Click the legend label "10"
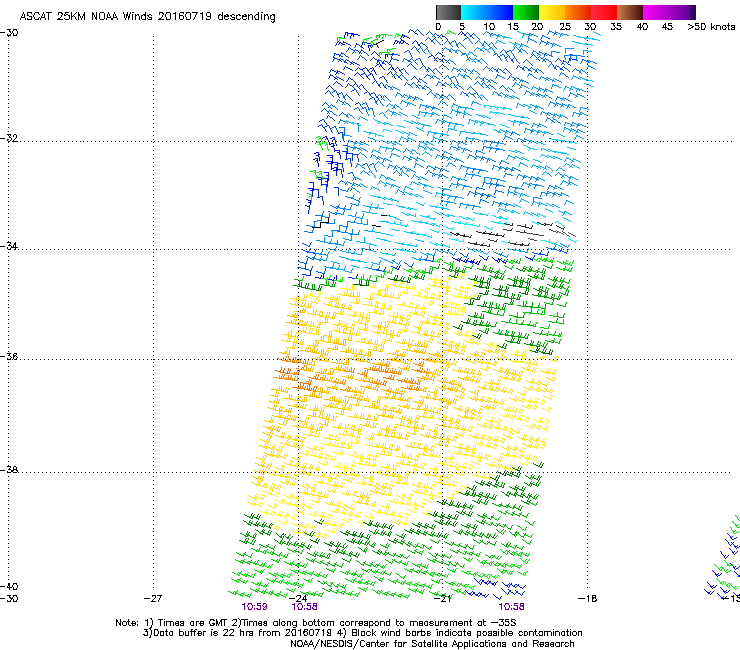This screenshot has height=650, width=740. point(489,27)
